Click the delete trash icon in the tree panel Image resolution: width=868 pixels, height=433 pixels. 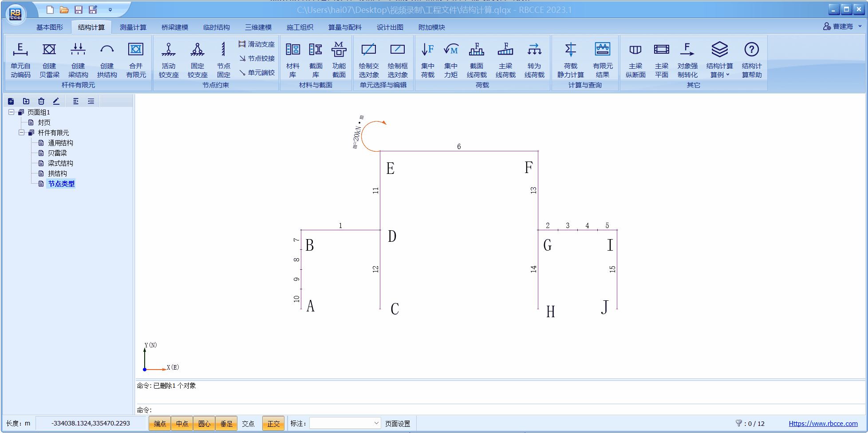tap(41, 101)
